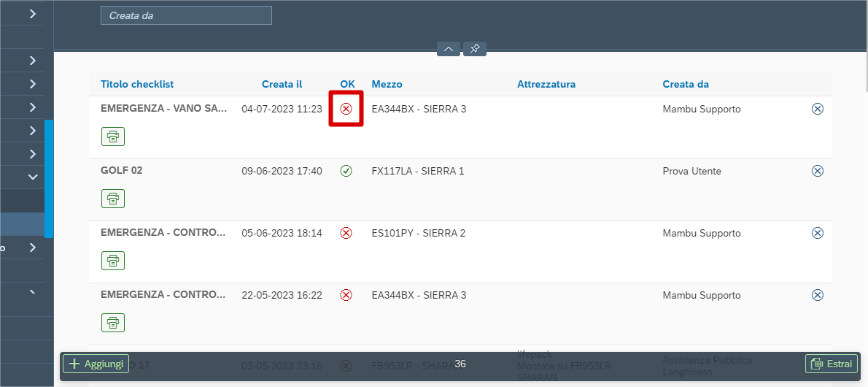Sort by Creata il column header
Screen dimensions: 868x387
282,84
